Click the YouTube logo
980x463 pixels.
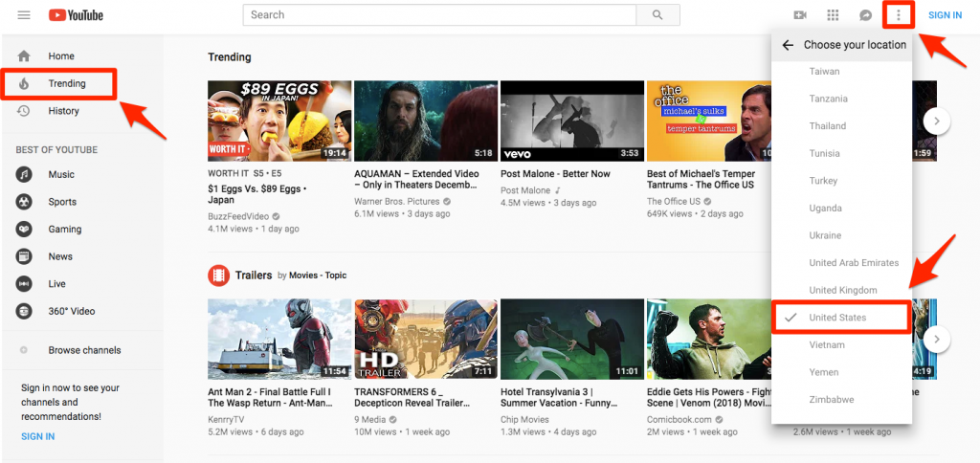click(x=76, y=15)
